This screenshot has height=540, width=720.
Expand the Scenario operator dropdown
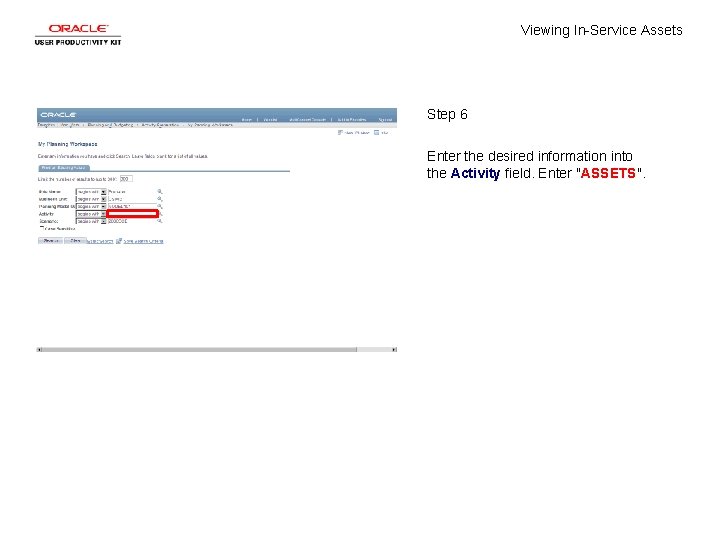pyautogui.click(x=91, y=221)
